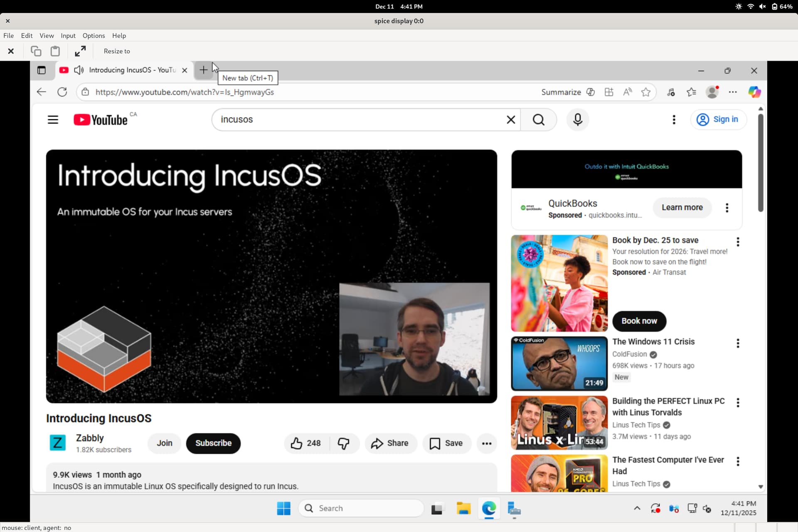This screenshot has width=798, height=532.
Task: Click the YouTube search magnifier button
Action: [538, 120]
